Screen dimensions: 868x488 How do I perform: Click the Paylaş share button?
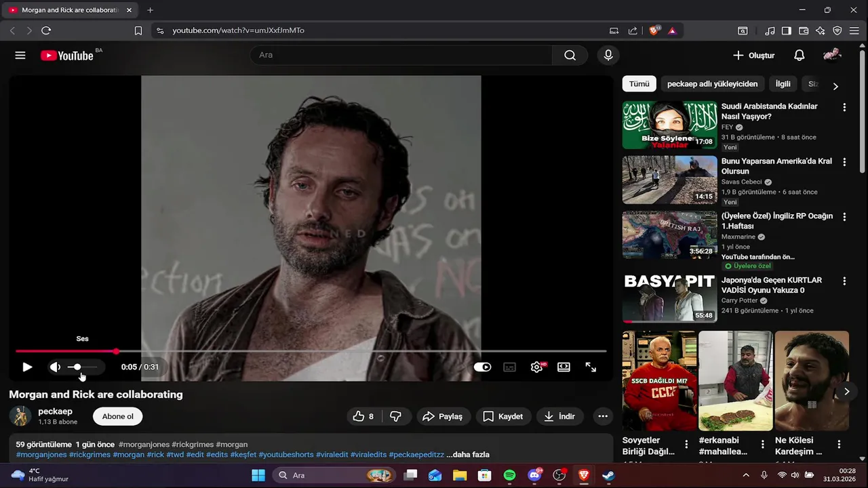coord(442,417)
